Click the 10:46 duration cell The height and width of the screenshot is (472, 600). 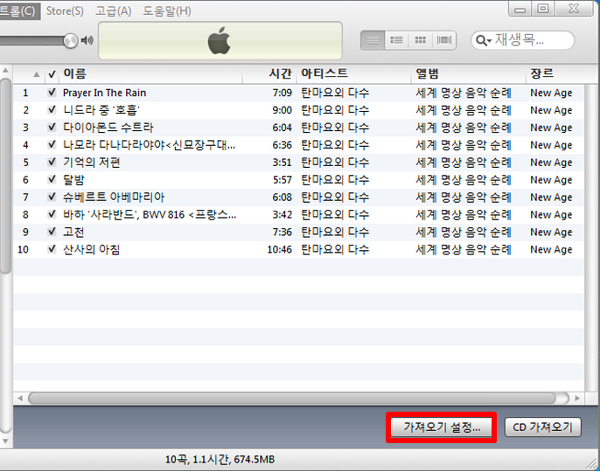(x=279, y=250)
